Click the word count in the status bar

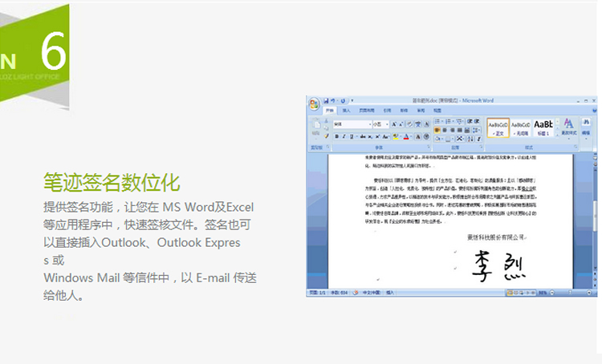pos(339,293)
